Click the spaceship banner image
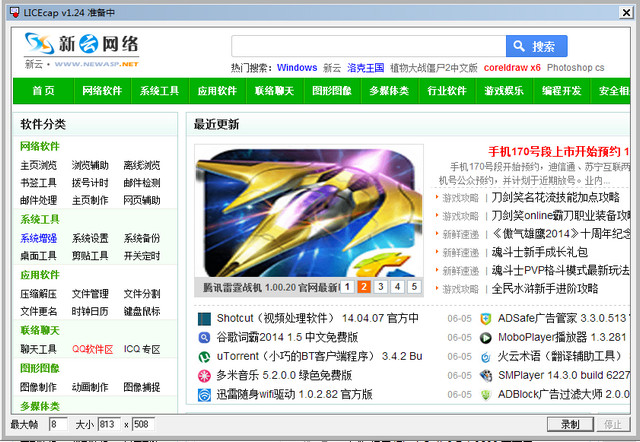Viewport: 640px width, 442px height. coord(309,213)
